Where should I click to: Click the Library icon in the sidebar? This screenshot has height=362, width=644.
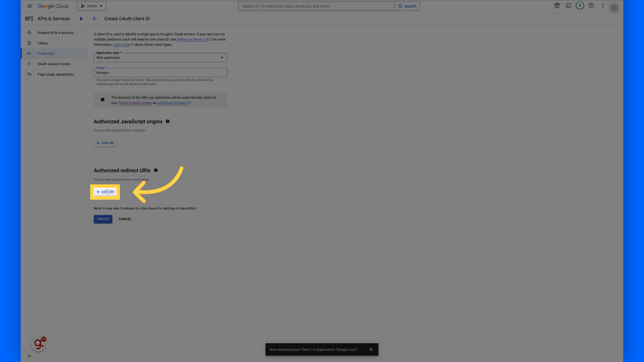click(29, 43)
